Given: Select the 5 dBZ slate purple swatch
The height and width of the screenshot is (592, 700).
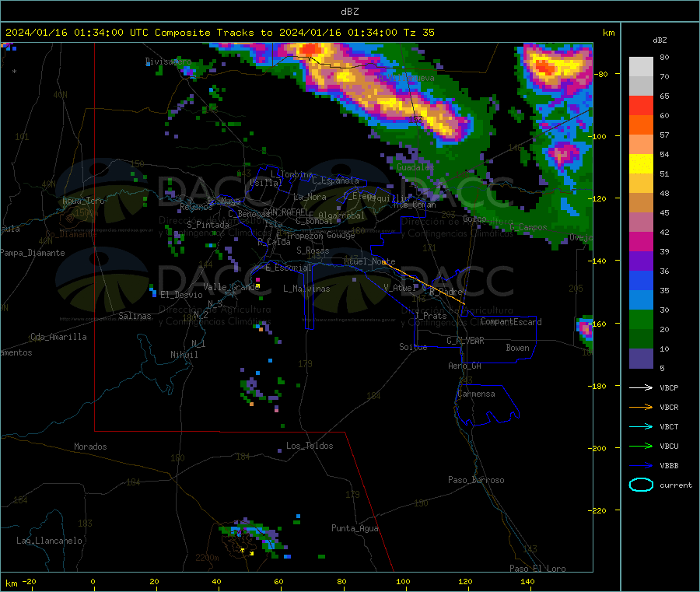Looking at the screenshot, I should click(641, 359).
